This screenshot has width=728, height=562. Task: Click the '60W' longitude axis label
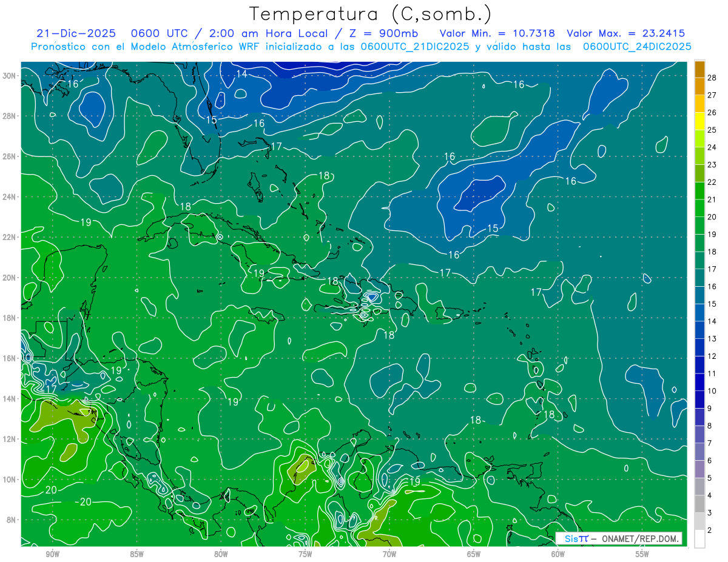click(558, 554)
